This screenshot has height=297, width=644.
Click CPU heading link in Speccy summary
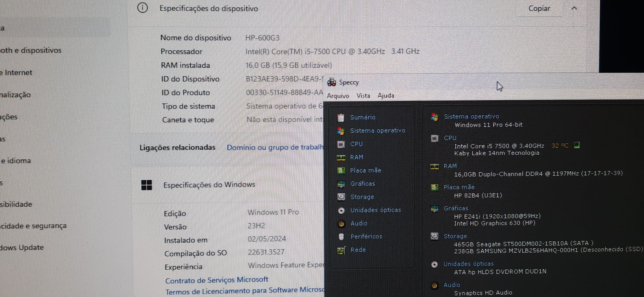(450, 138)
